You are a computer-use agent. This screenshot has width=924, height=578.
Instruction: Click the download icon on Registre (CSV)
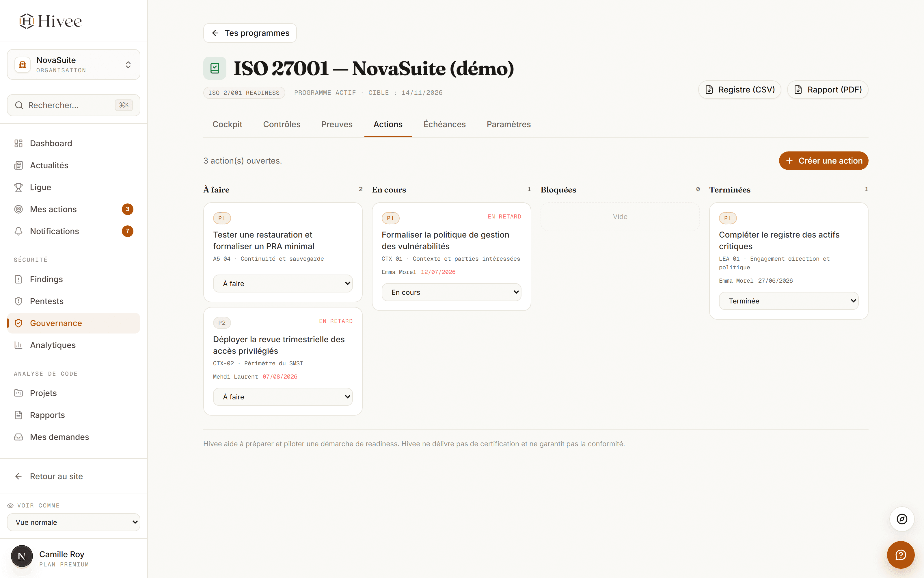709,90
